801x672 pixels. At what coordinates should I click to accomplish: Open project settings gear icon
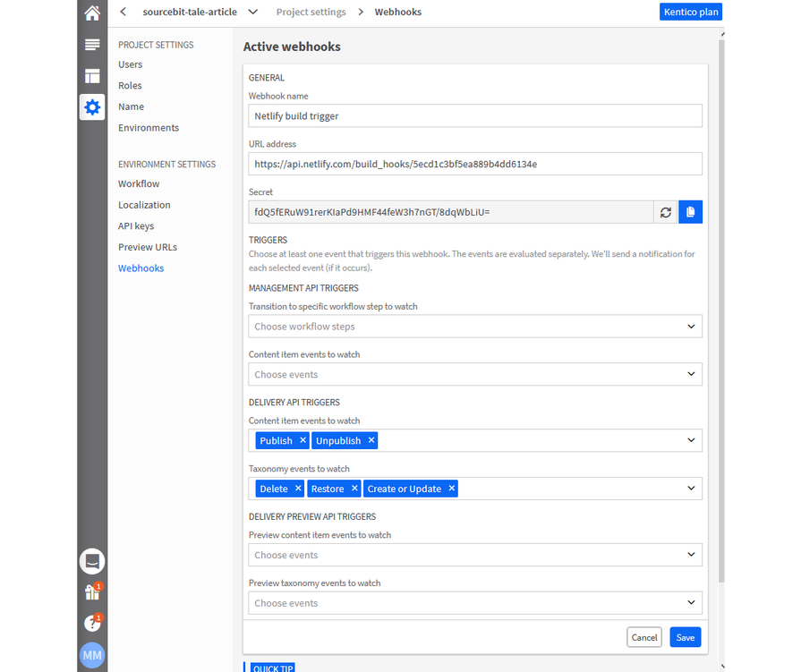(x=92, y=107)
